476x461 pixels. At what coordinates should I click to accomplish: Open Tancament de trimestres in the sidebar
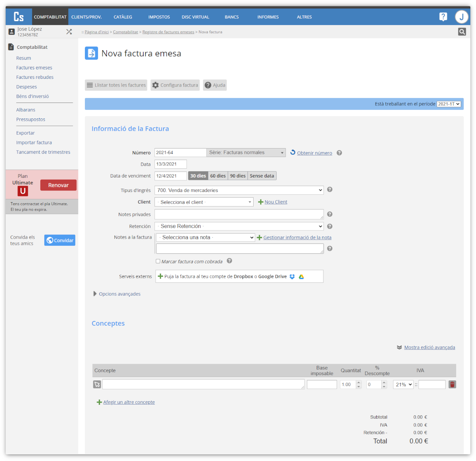(x=43, y=152)
